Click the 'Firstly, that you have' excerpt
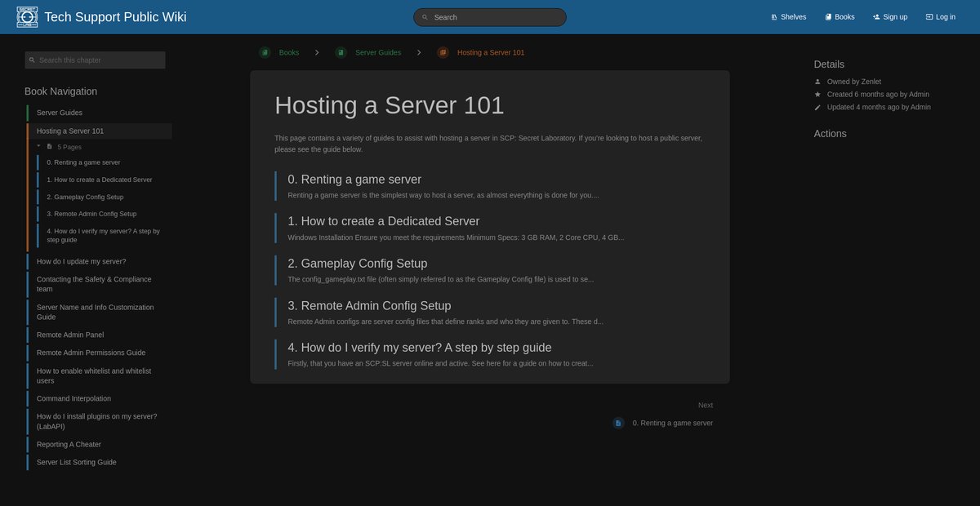 440,363
